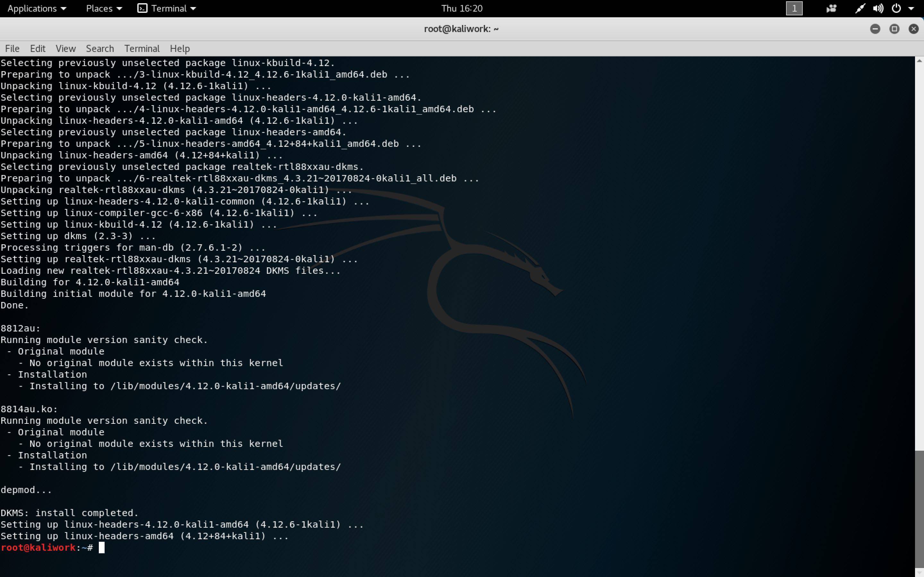The image size is (924, 577).
Task: Expand the Applications dropdown menu
Action: point(37,8)
